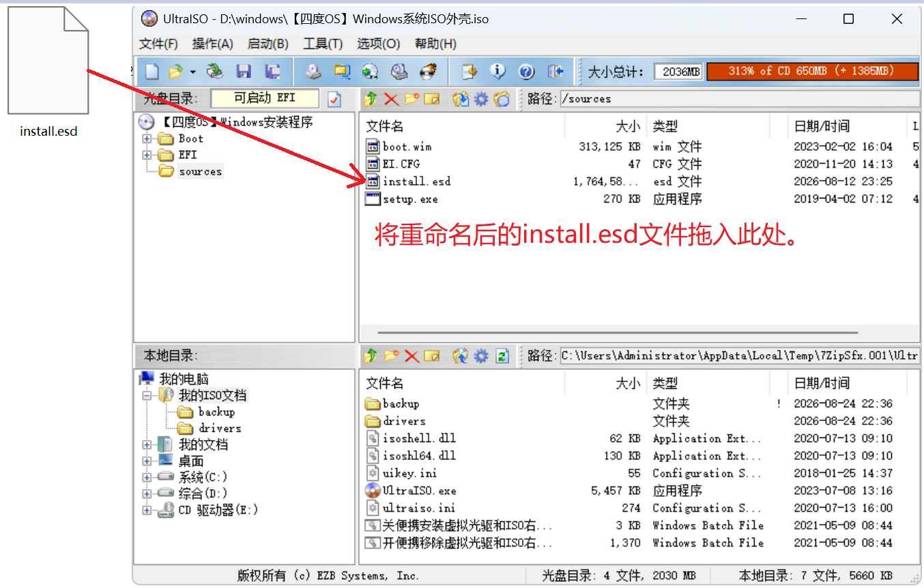Refresh the local directory with the green arrows icon

pos(502,355)
